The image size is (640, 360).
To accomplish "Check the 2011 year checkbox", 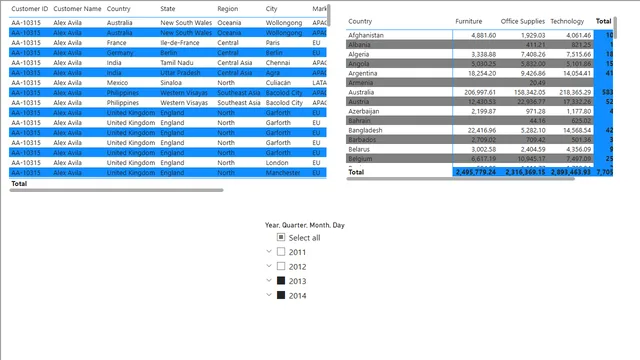I will click(281, 252).
